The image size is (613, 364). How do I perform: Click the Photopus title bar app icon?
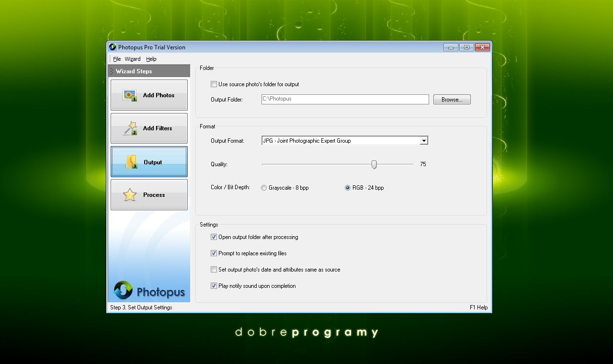point(113,47)
